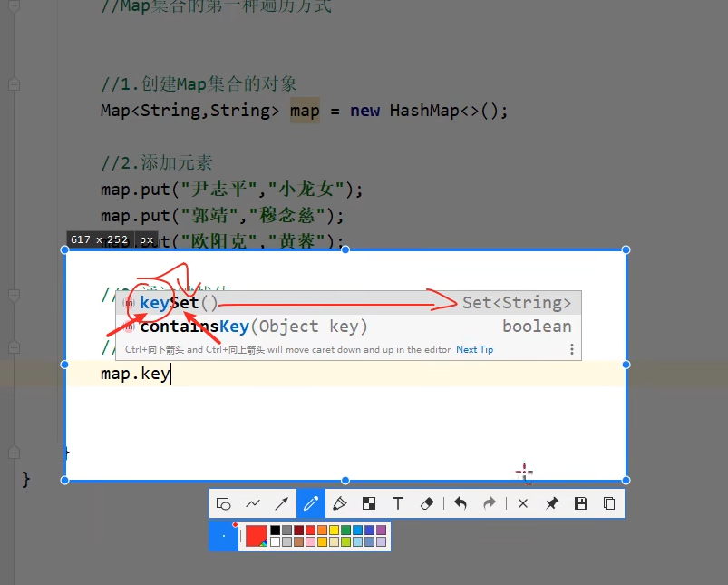Click the //2.添加元素 comment

(157, 163)
